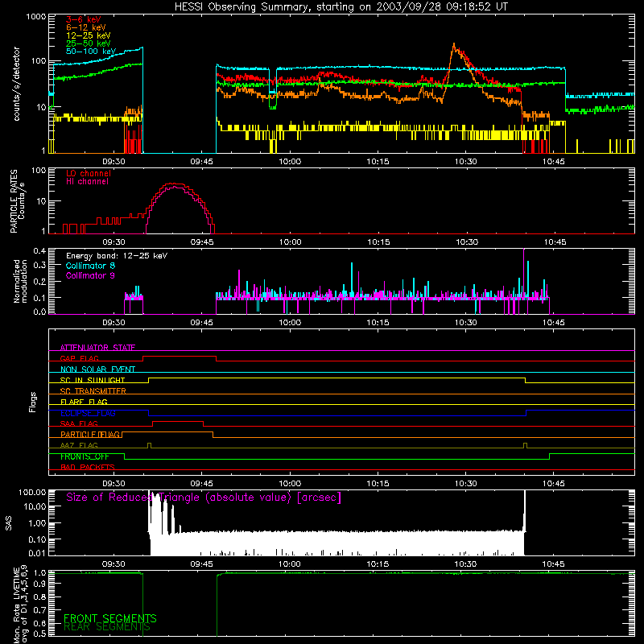
Task: Click the SAA_FLAG label
Action: pos(79,423)
